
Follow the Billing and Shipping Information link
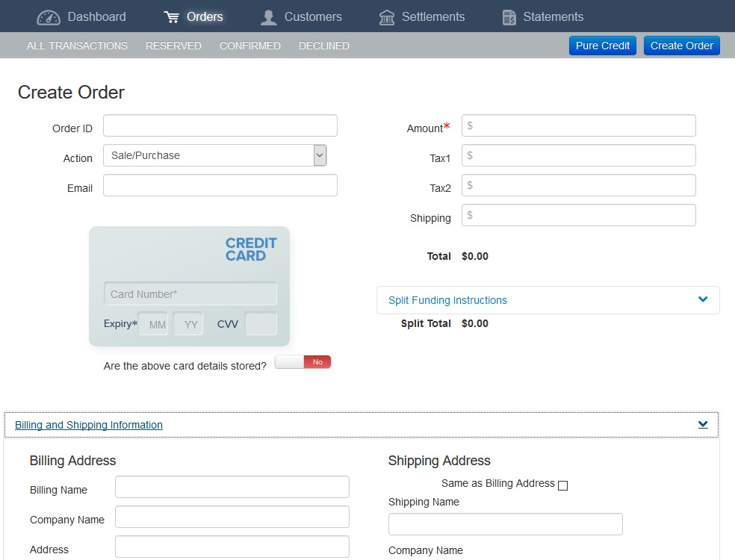88,425
